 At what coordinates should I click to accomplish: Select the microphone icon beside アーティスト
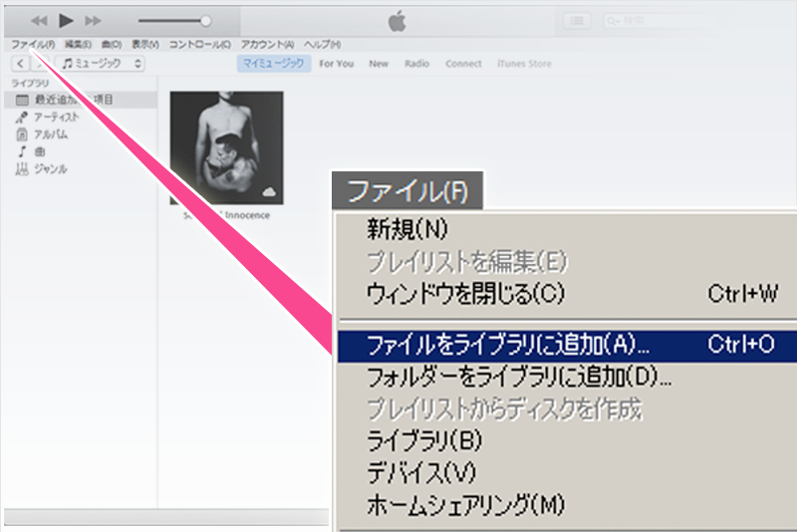tap(21, 118)
